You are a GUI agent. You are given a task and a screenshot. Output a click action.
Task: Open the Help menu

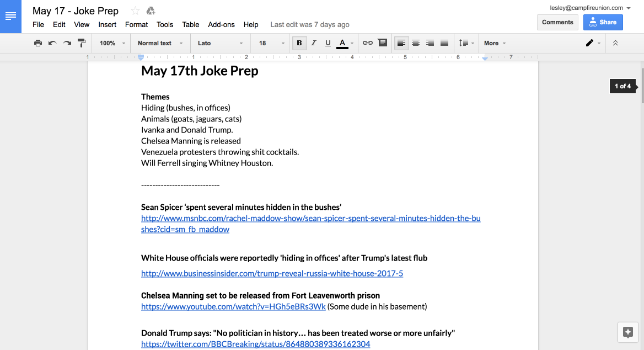pos(251,25)
